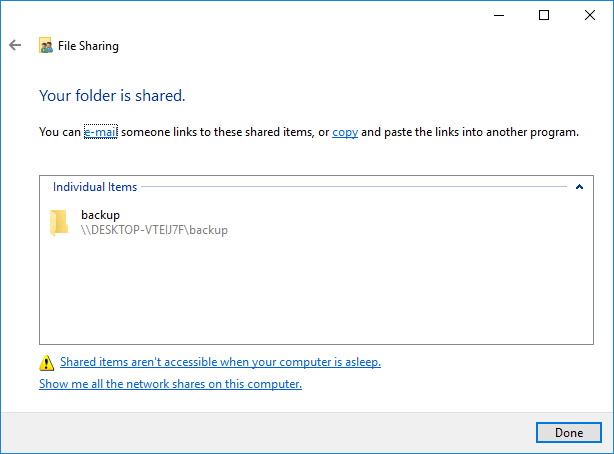Click the yellow warning triangle icon
The height and width of the screenshot is (454, 614).
(x=47, y=363)
